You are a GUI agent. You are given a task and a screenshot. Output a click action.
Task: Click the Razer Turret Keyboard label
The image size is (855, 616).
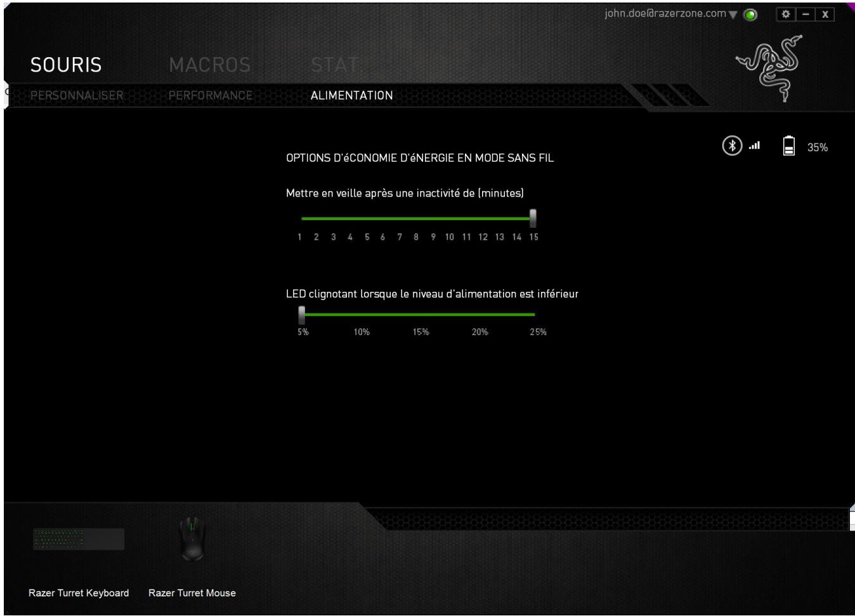click(79, 593)
